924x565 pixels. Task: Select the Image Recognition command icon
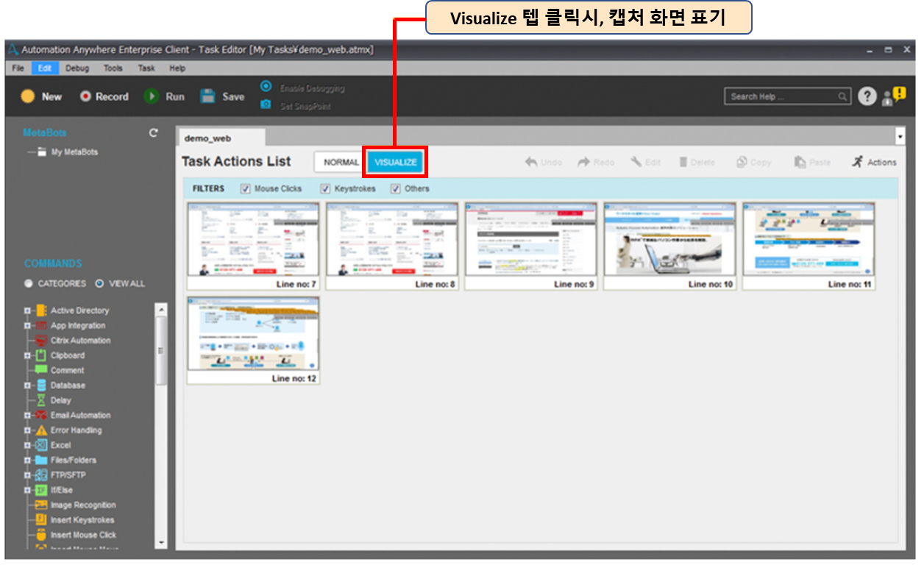click(x=41, y=505)
